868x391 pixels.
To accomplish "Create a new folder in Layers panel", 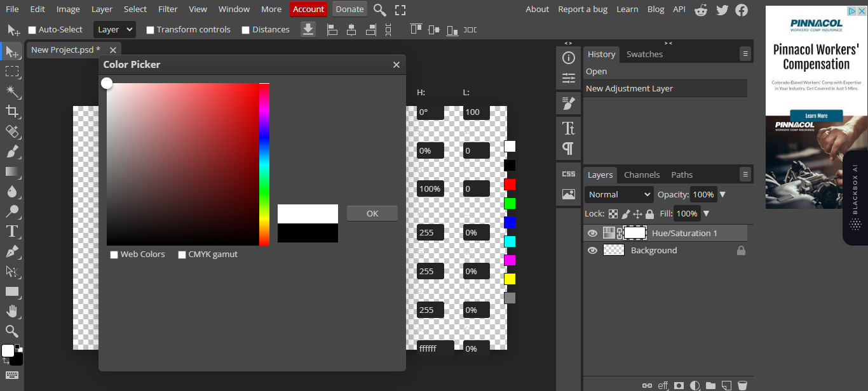I will [x=710, y=385].
